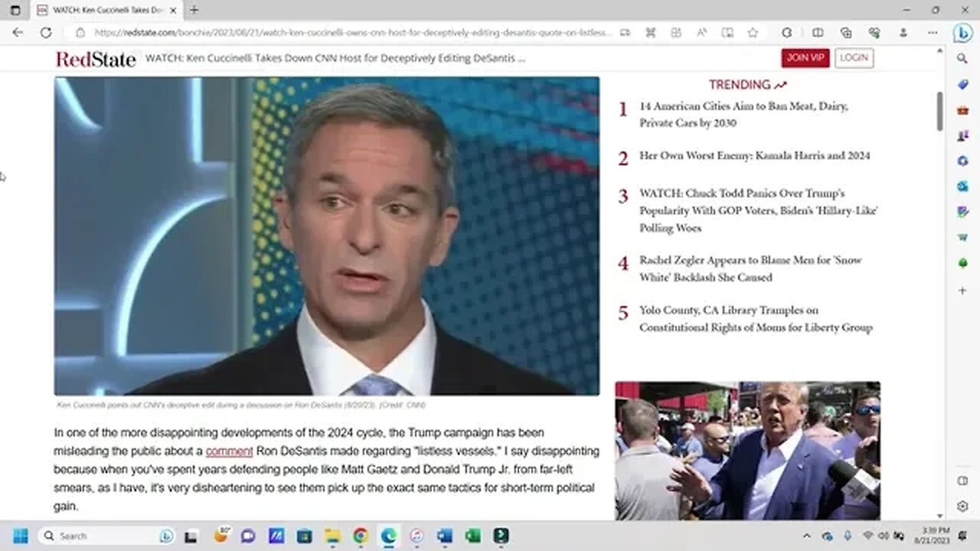Image resolution: width=980 pixels, height=551 pixels.
Task: Add page to favorites with star icon
Action: pos(753,33)
